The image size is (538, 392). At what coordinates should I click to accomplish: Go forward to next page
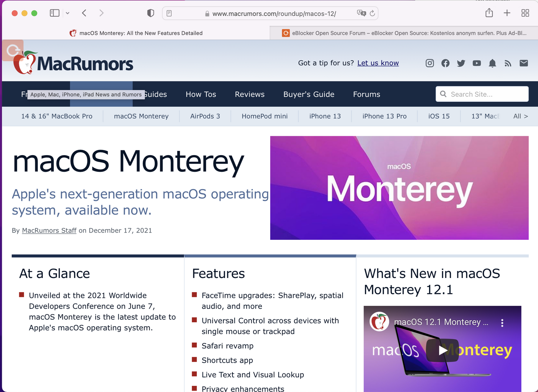tap(101, 13)
